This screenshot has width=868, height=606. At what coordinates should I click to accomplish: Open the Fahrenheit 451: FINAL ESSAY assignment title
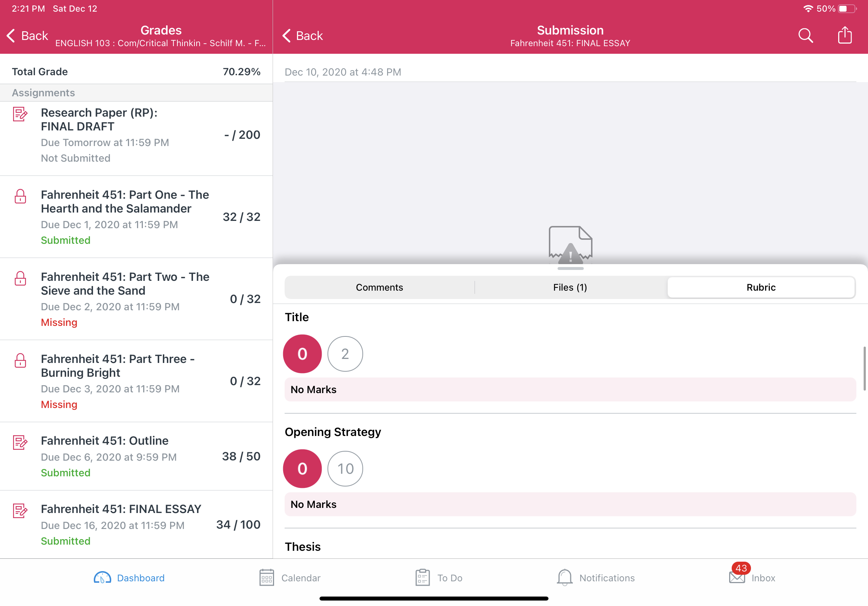pos(121,509)
